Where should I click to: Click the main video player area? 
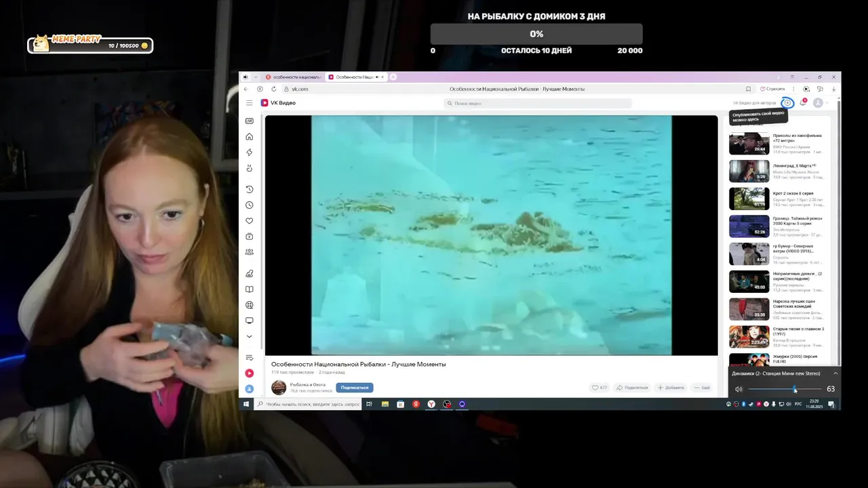pos(491,235)
